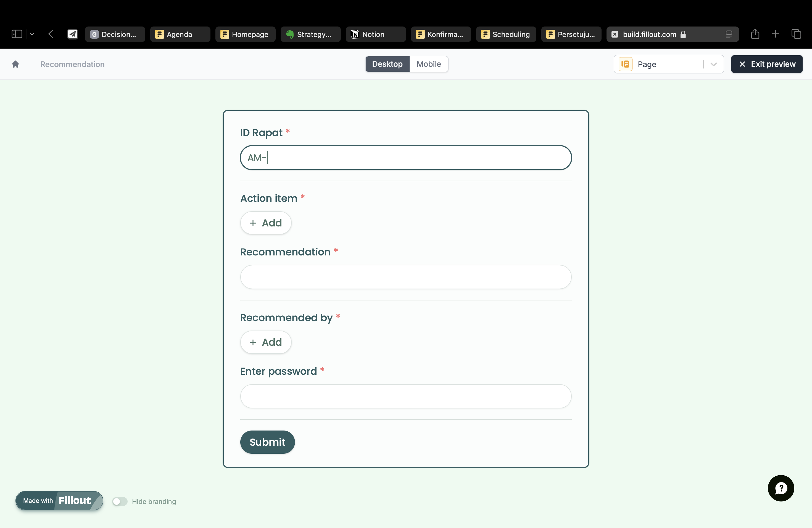Show tab overview icon
This screenshot has width=812, height=528.
[x=796, y=34]
